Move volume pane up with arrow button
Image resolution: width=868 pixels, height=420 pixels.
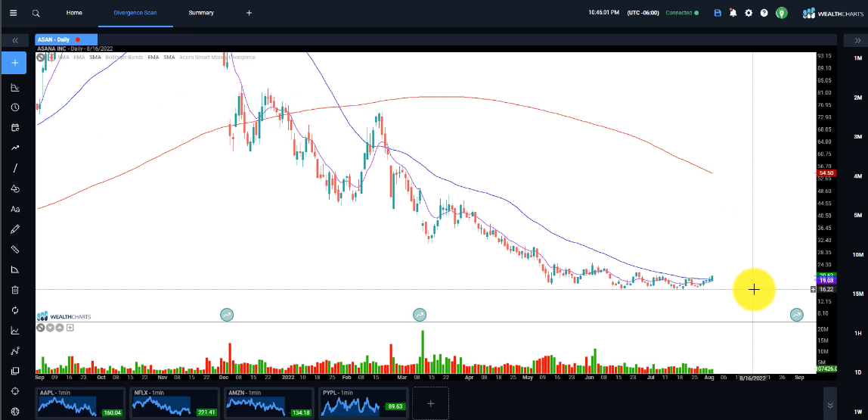click(60, 328)
